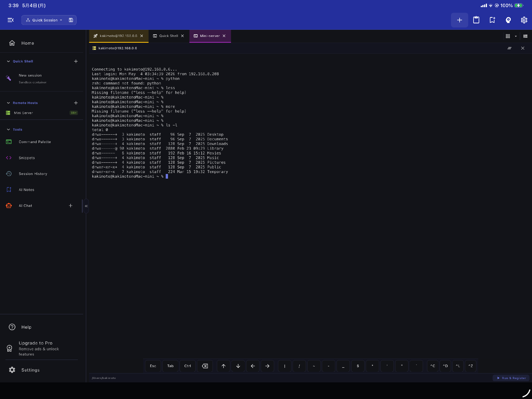Tap the ^C interrupt key
Image resolution: width=532 pixels, height=399 pixels.
tap(433, 366)
